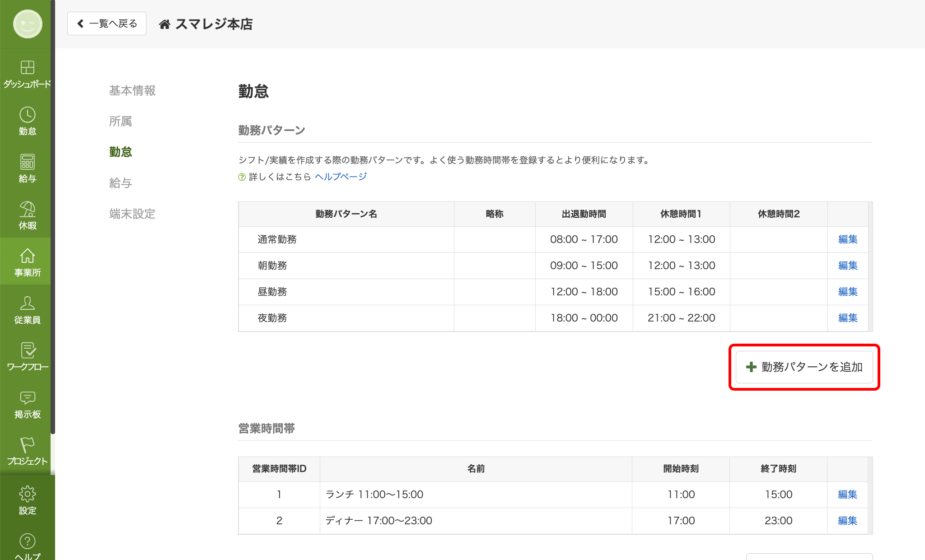
Task: Click the ランチ 11:00〜15:00 name cell
Action: point(476,495)
